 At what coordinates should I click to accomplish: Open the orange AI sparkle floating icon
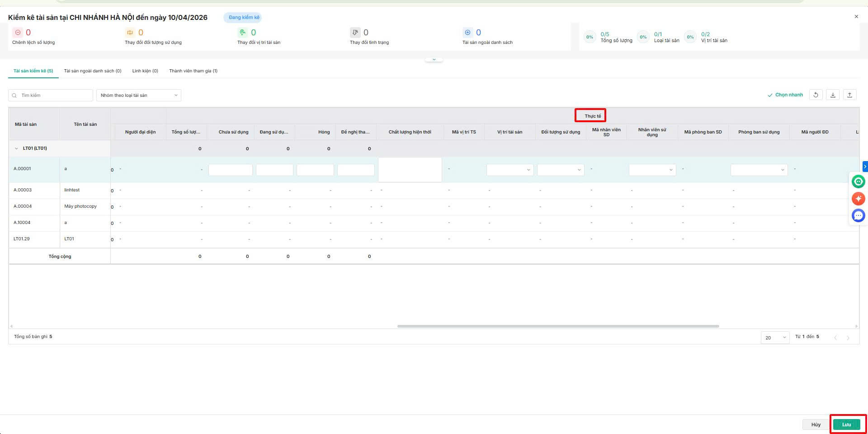tap(858, 199)
